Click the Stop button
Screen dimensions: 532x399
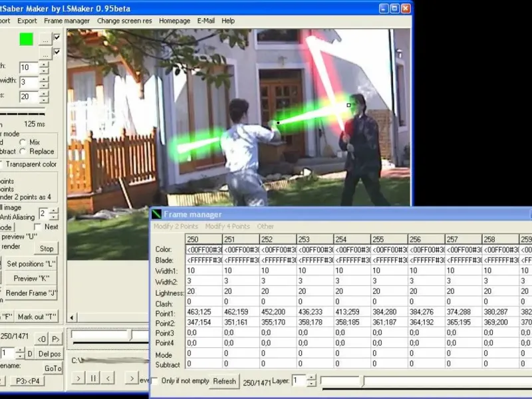(x=47, y=248)
